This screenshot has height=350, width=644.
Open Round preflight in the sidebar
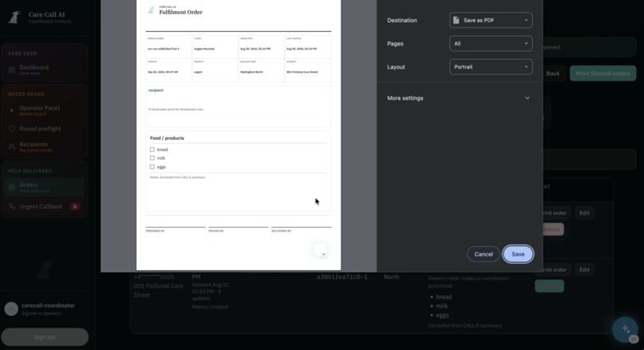pos(45,129)
